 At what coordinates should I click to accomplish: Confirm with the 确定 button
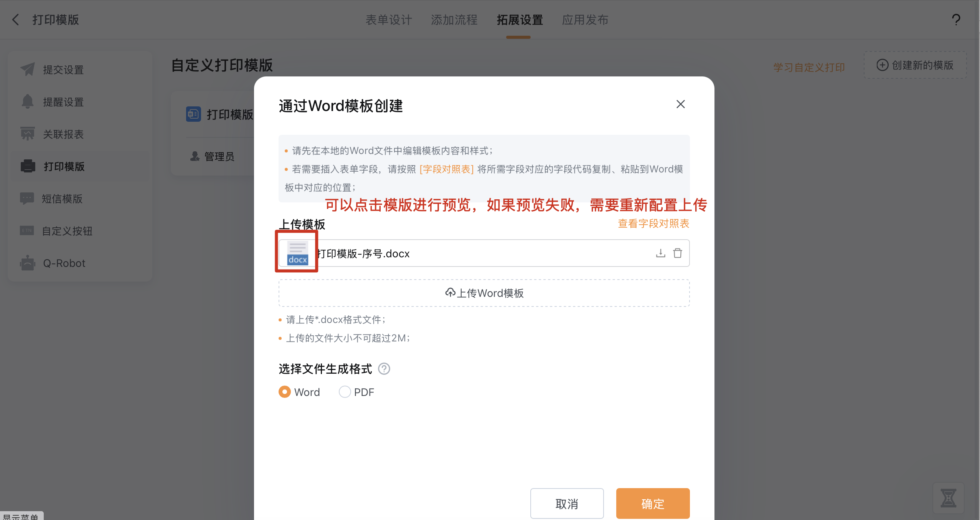pyautogui.click(x=653, y=503)
